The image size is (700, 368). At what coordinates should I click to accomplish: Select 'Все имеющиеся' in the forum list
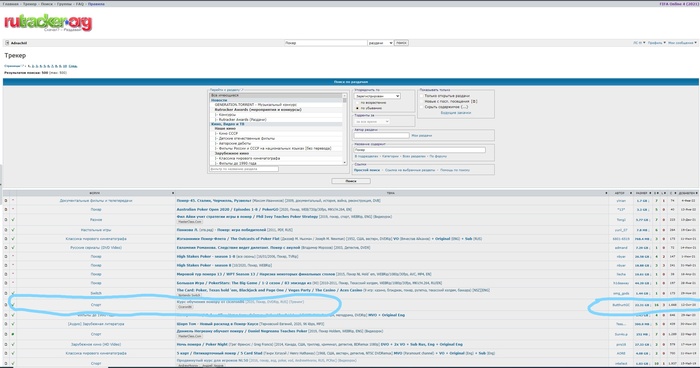pos(276,96)
